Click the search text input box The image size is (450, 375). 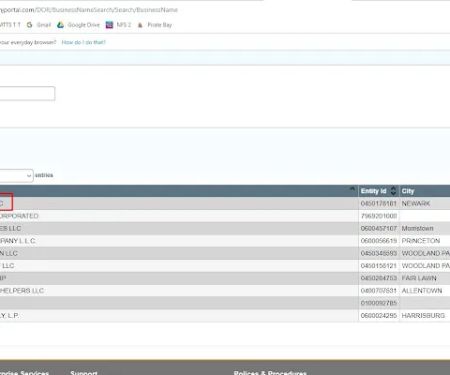27,93
